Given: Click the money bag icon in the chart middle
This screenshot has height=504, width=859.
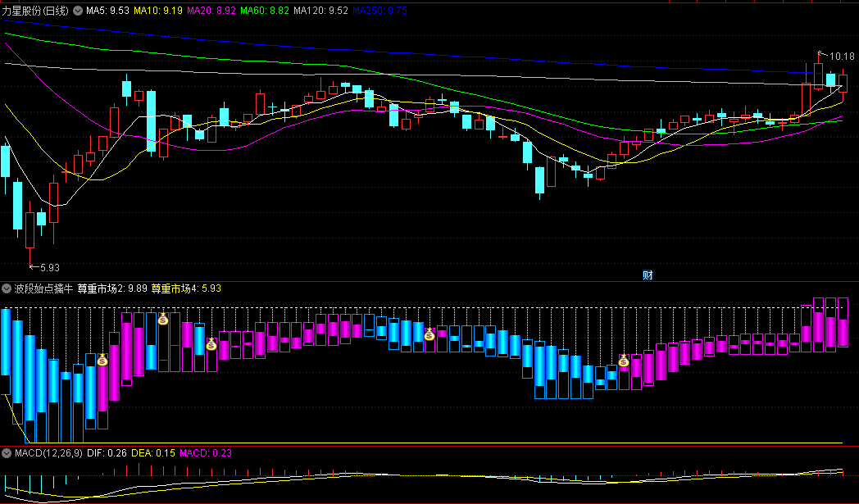Looking at the screenshot, I should pos(429,334).
